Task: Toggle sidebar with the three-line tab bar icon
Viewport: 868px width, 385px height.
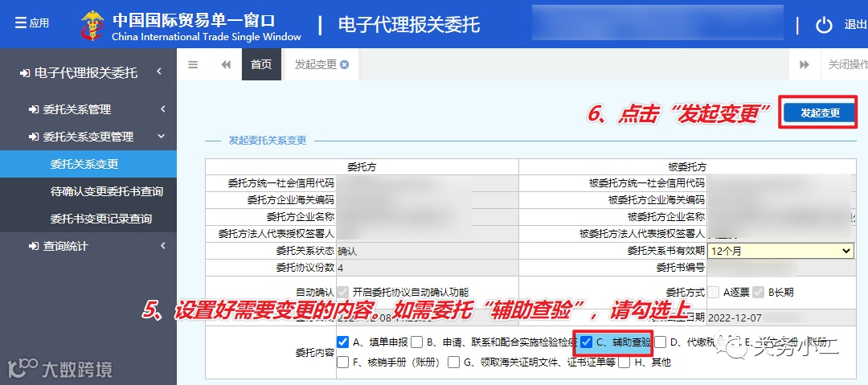Action: (193, 65)
